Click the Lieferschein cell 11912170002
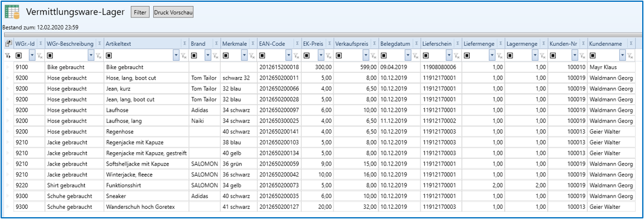Viewport: 644px width, 219px height. pos(441,120)
